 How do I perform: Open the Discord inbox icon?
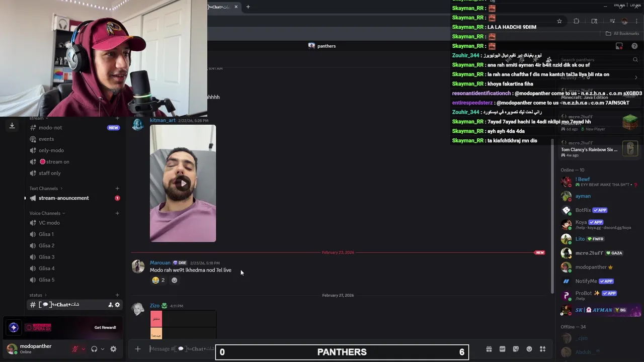click(x=619, y=46)
